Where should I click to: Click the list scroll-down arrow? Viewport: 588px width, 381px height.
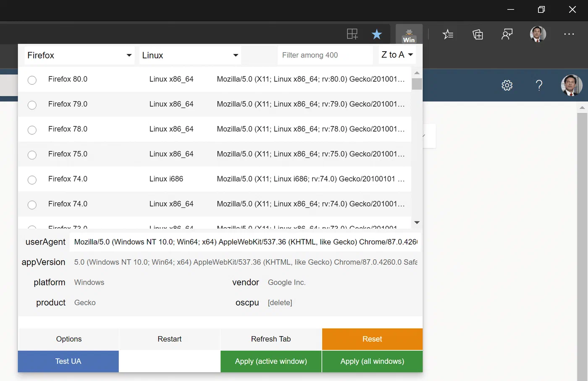coord(417,222)
